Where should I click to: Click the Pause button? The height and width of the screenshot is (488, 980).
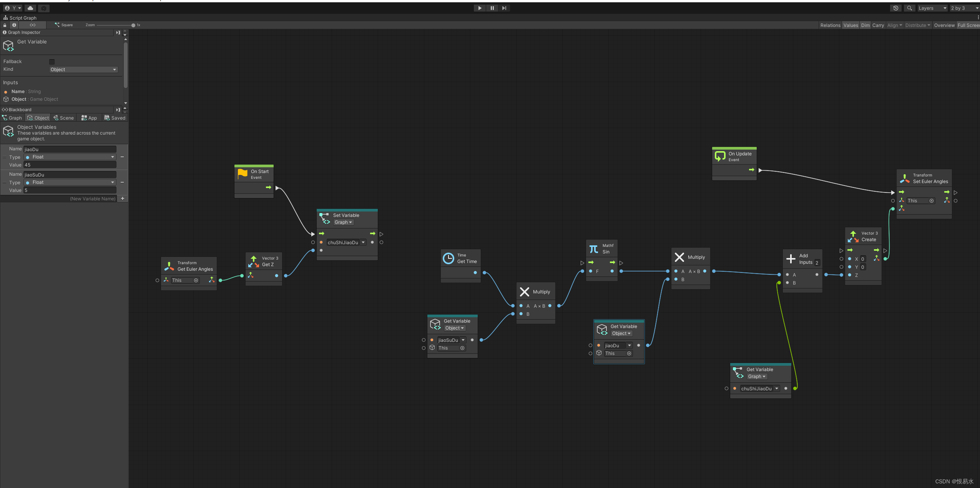[492, 8]
